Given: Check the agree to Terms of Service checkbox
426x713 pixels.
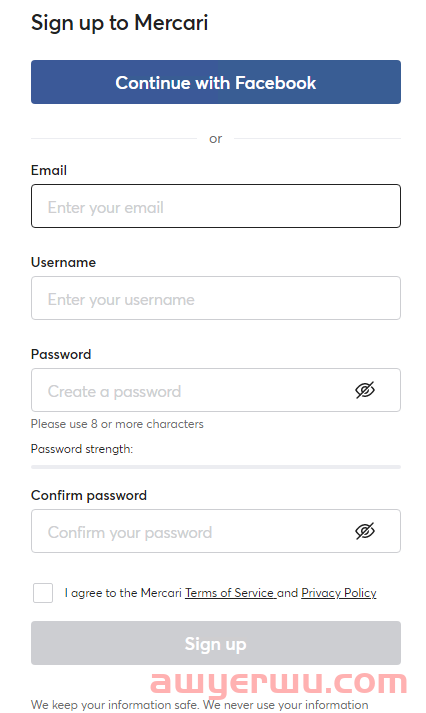Looking at the screenshot, I should tap(43, 593).
